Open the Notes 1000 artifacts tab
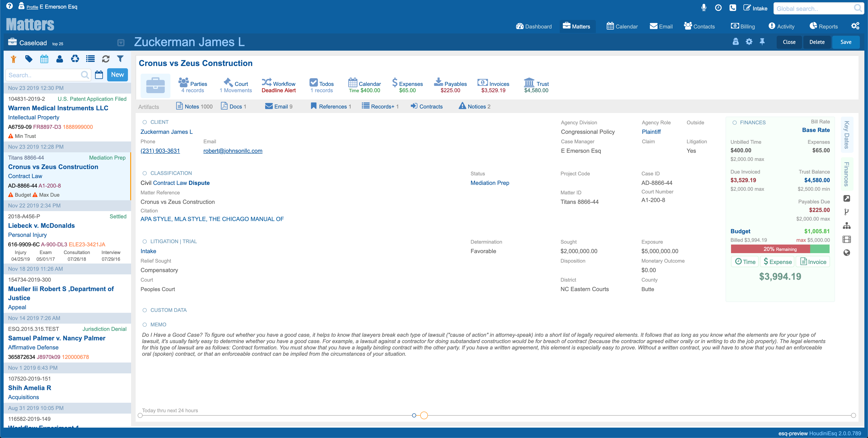 pyautogui.click(x=194, y=106)
